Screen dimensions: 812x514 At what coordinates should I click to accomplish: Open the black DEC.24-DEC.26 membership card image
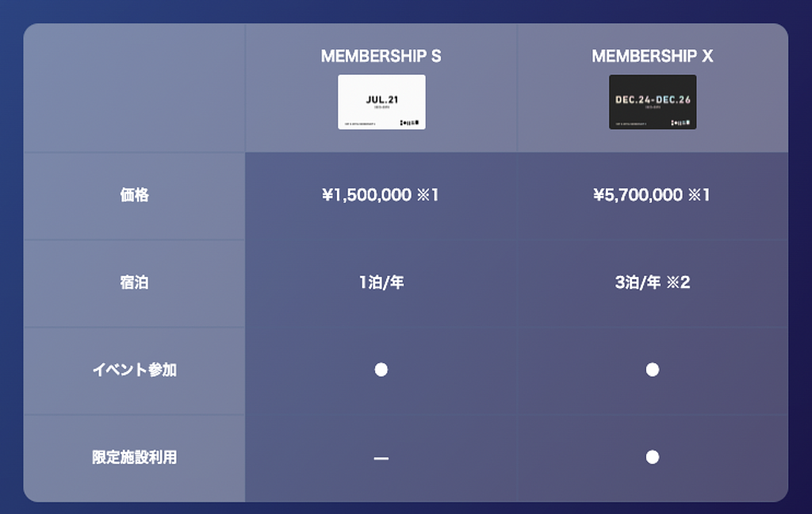pos(652,102)
